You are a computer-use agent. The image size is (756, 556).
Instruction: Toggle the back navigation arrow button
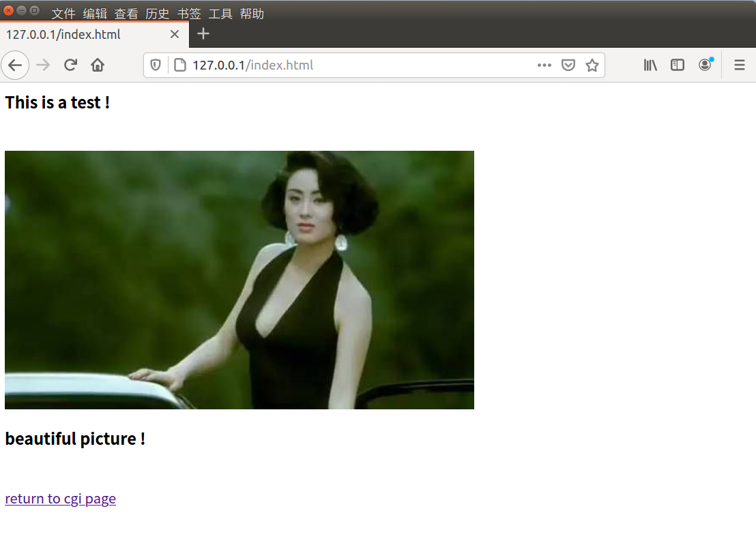15,65
